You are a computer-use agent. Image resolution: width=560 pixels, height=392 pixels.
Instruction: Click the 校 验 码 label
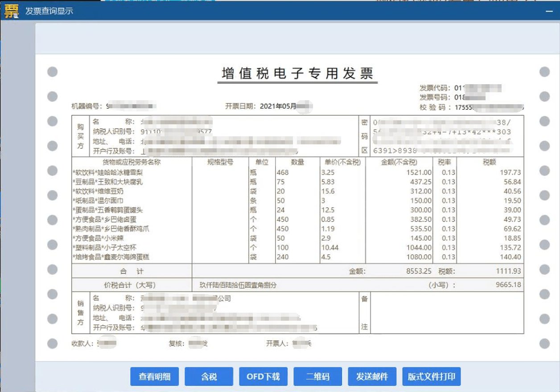(x=435, y=107)
